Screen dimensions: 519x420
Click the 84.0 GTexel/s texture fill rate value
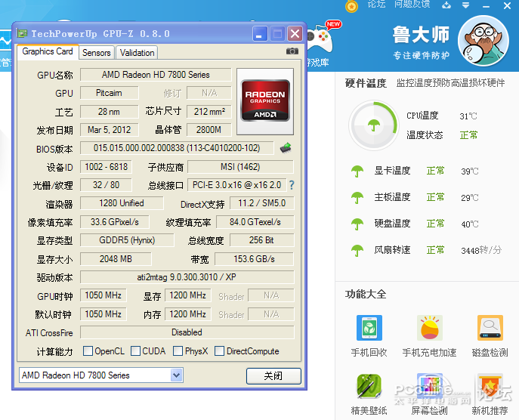click(x=255, y=222)
